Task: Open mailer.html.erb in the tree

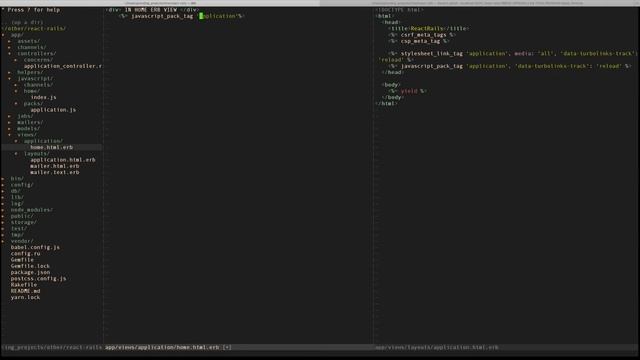Action: [x=55, y=166]
